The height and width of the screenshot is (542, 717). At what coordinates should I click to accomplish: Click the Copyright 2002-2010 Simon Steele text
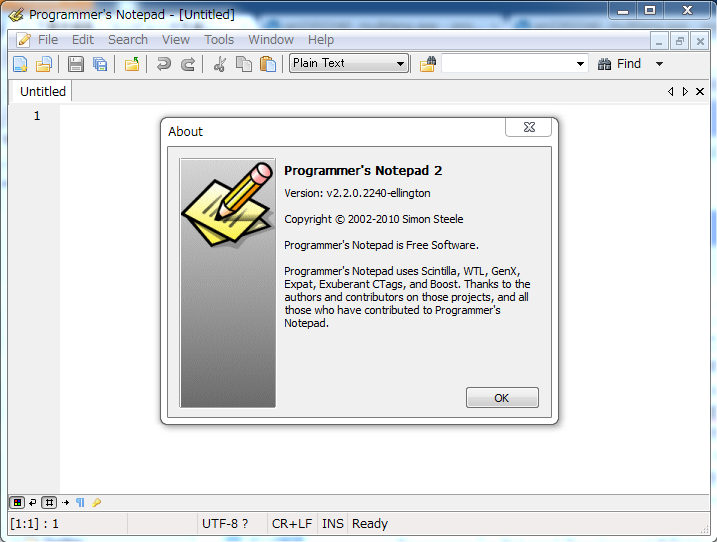pos(374,219)
